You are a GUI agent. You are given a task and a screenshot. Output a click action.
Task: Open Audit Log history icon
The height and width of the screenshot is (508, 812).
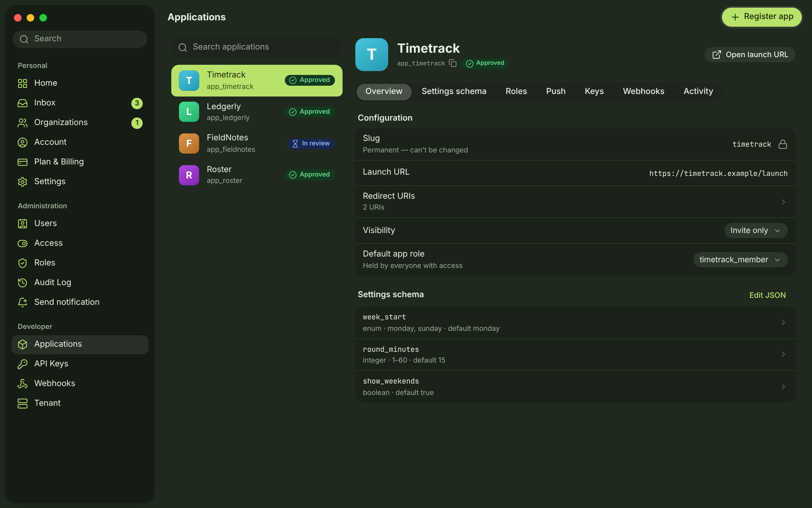point(23,283)
